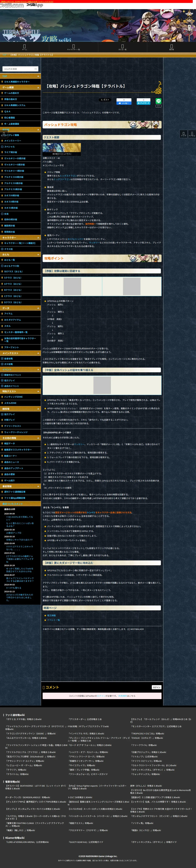Viewport: 196px width, 868px height.
Task: Click the search magnifier icon in the Wiki search box
Action: [36, 69]
